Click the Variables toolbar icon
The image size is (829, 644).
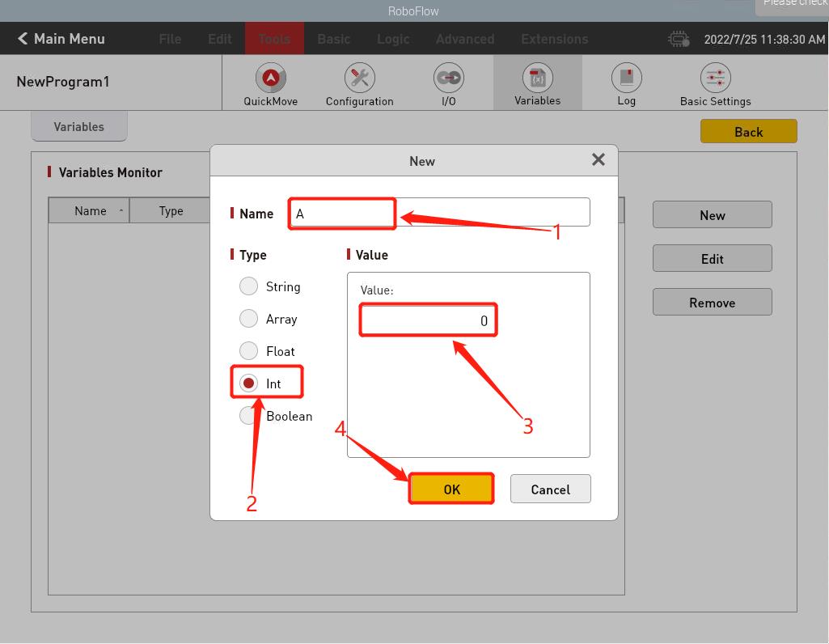point(537,78)
